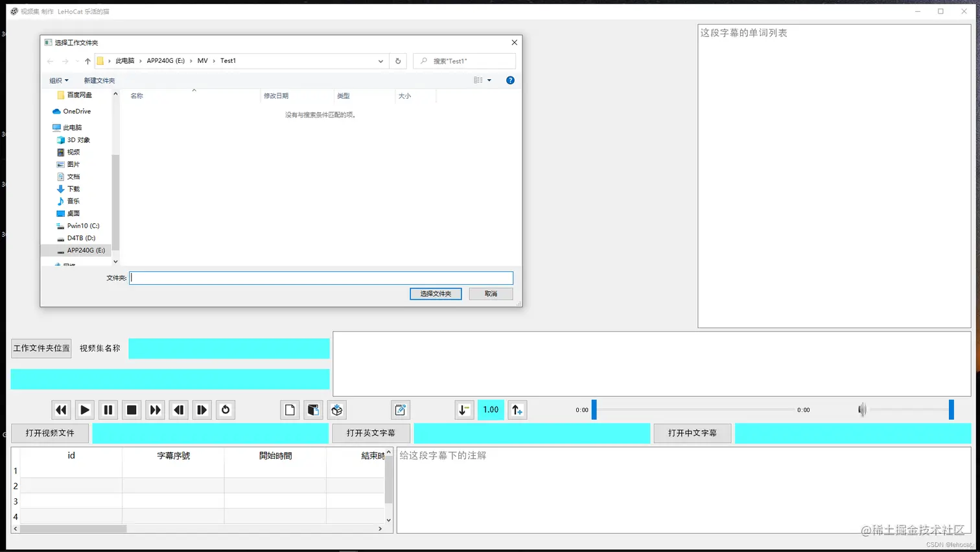The image size is (980, 552).
Task: Click the blank new document icon
Action: 290,410
